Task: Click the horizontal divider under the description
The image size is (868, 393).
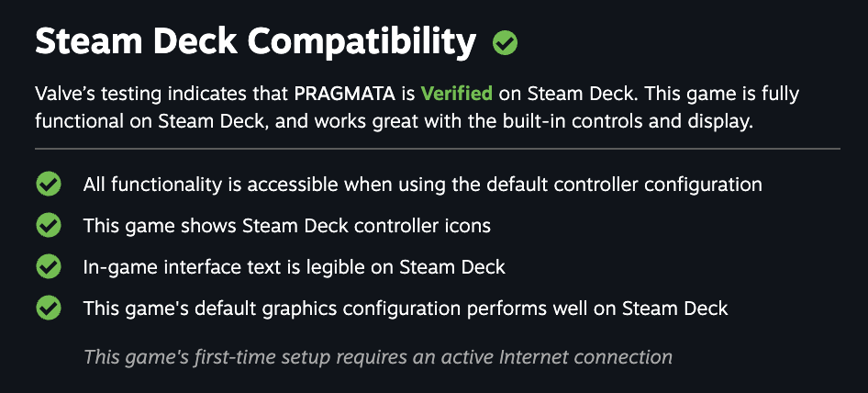Action: pos(437,148)
